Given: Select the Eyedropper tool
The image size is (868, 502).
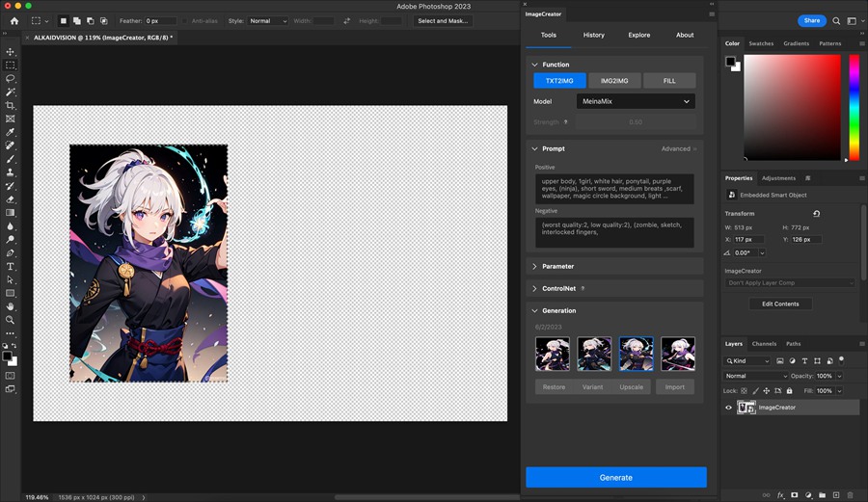Looking at the screenshot, I should click(x=10, y=132).
